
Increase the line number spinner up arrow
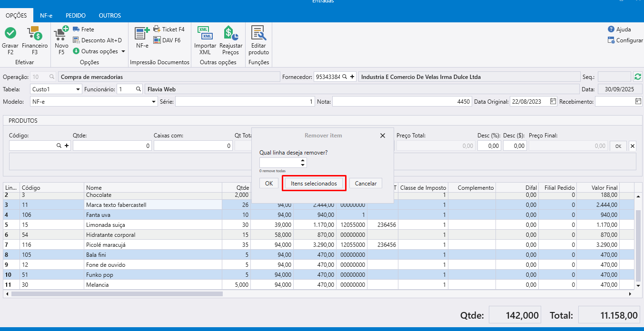tap(303, 161)
